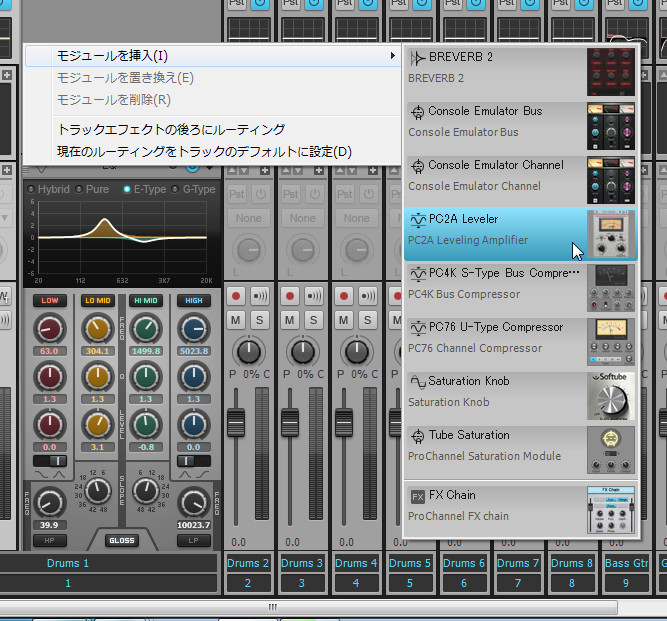
Task: Enable the LP filter button
Action: (x=194, y=541)
